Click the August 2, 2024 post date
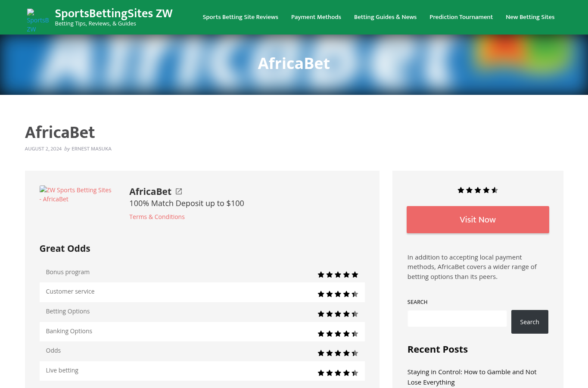This screenshot has height=388, width=588. coord(43,149)
